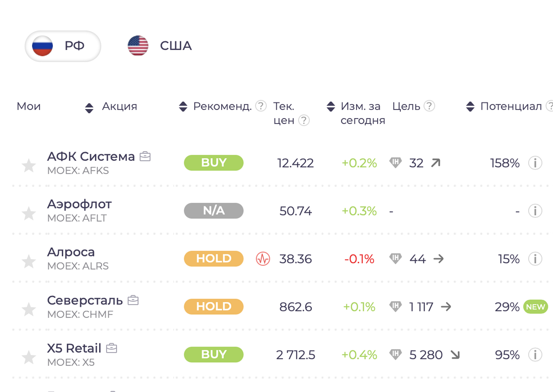
Task: Click the upward trend arrow next to target 32
Action: pyautogui.click(x=436, y=163)
